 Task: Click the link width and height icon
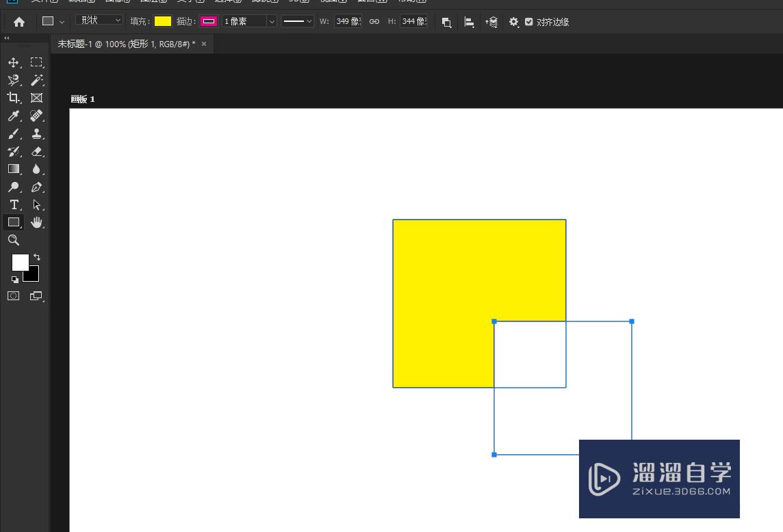click(374, 21)
